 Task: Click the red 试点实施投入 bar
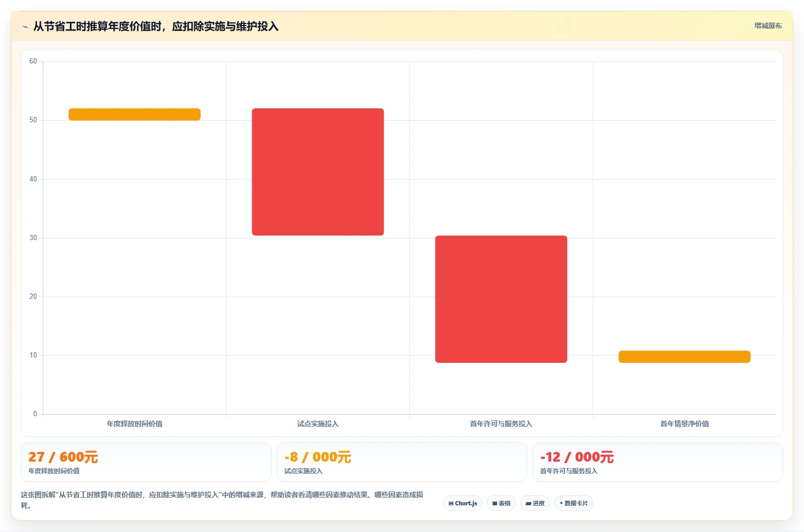[318, 172]
